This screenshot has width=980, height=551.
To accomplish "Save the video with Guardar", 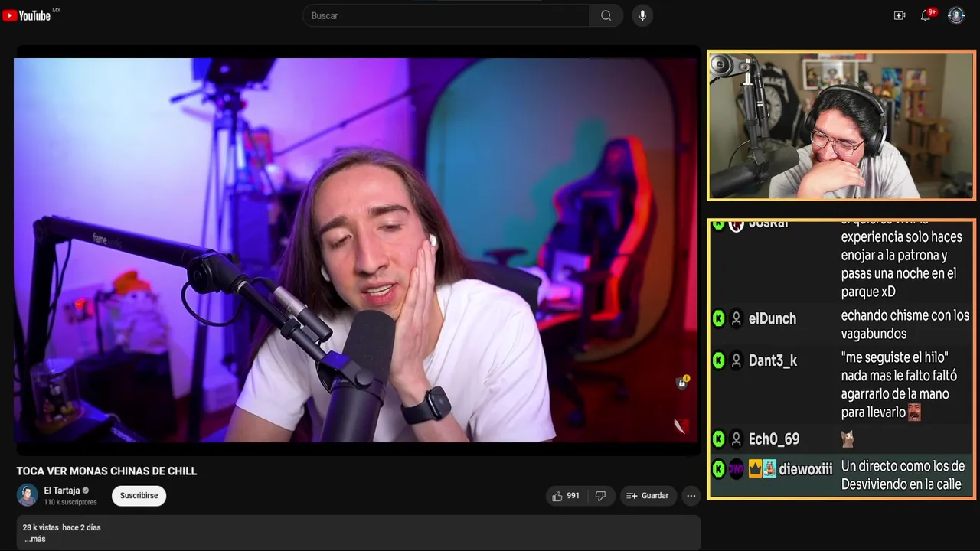I will point(648,496).
